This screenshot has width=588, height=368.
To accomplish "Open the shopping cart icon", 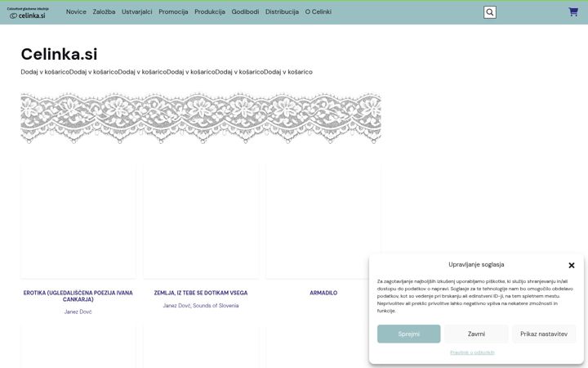I will [x=573, y=12].
